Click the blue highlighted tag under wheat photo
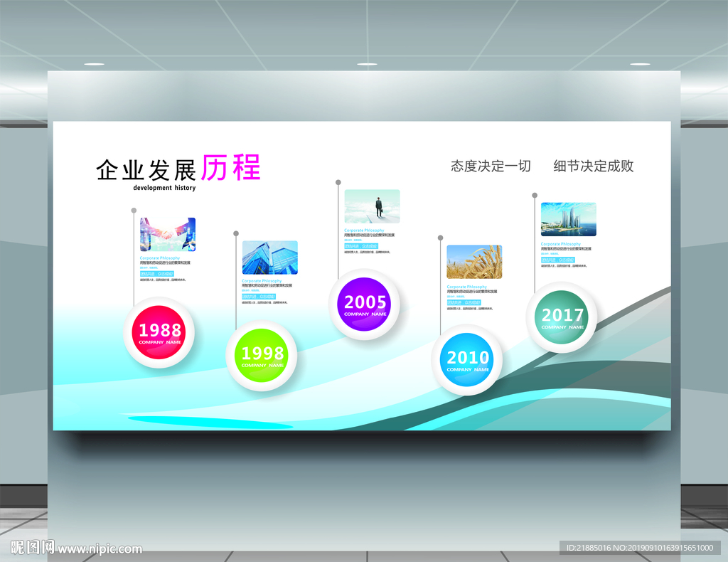 coord(464,302)
